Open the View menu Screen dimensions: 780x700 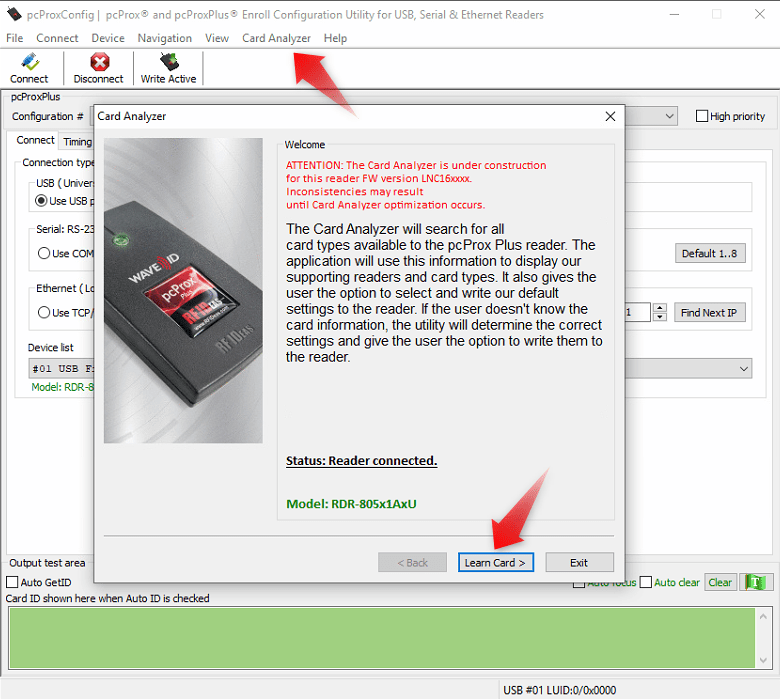(217, 38)
